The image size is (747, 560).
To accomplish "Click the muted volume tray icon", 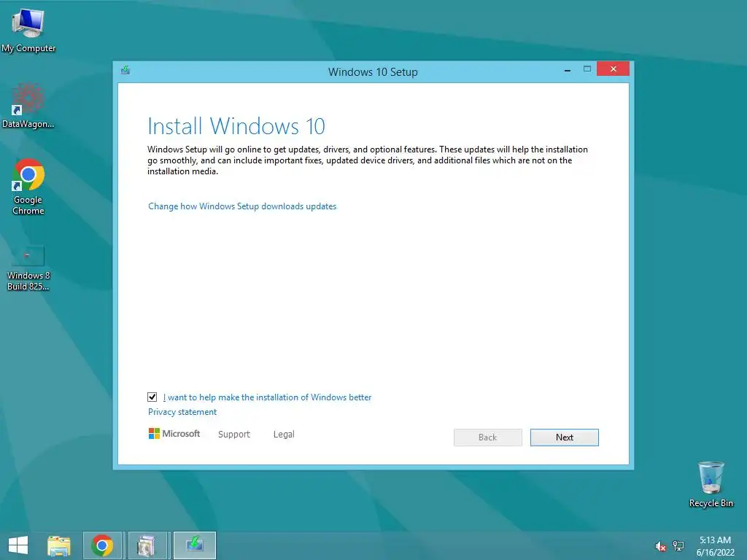I will (660, 546).
